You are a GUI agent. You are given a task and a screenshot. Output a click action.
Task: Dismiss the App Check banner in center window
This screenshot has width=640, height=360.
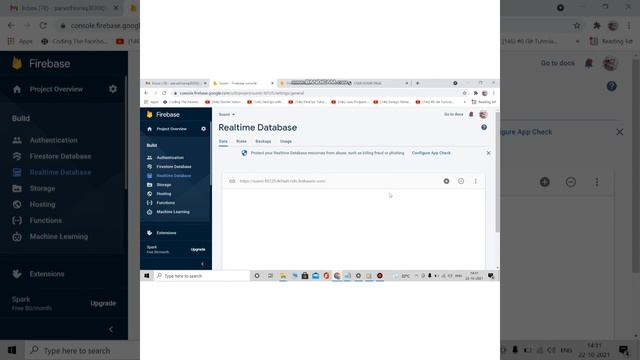coord(488,153)
